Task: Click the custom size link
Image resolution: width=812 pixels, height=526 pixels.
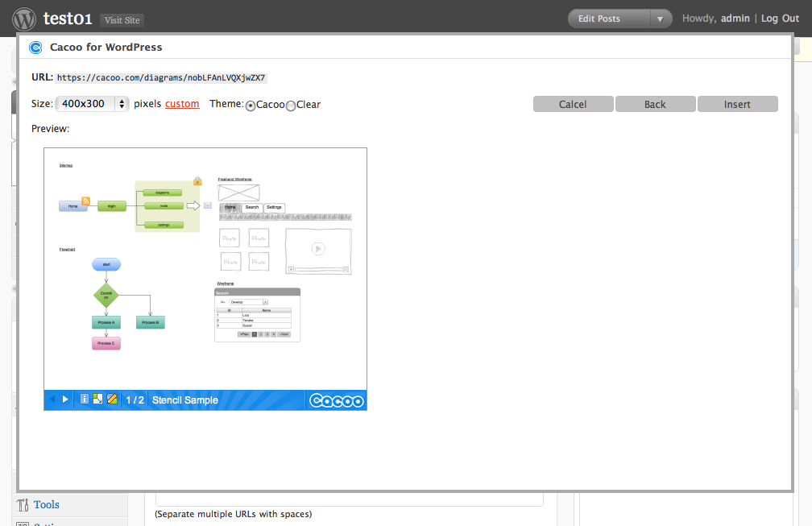Action: pyautogui.click(x=182, y=104)
